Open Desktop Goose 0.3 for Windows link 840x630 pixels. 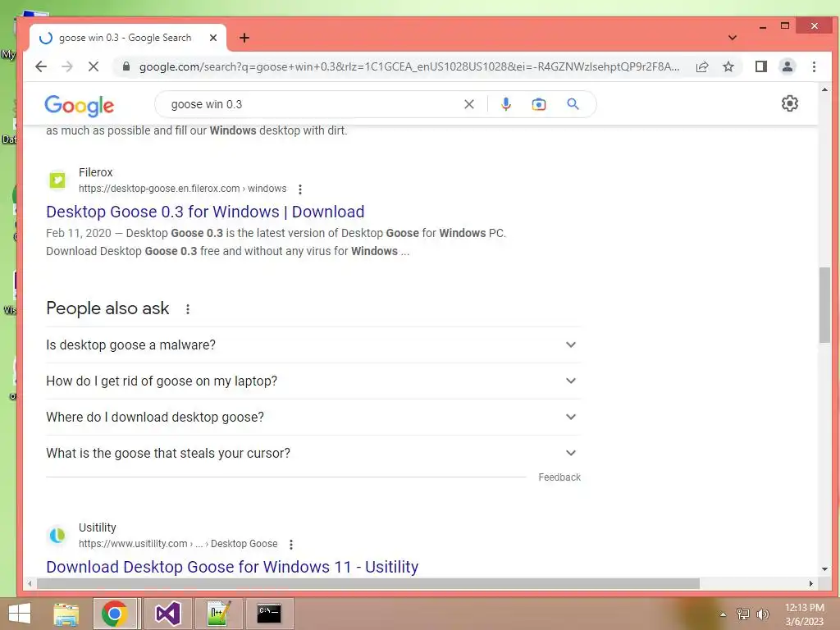point(205,212)
